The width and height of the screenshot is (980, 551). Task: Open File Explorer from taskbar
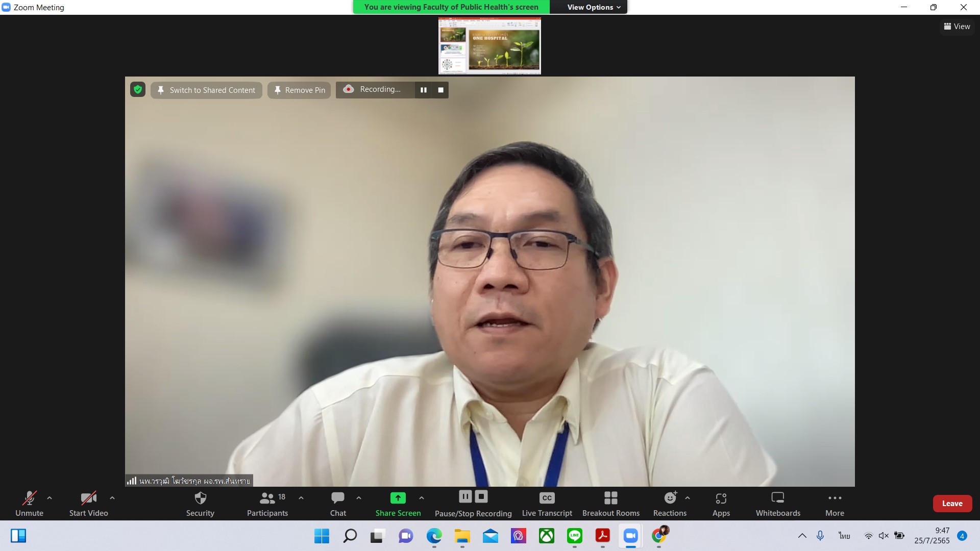click(x=462, y=536)
